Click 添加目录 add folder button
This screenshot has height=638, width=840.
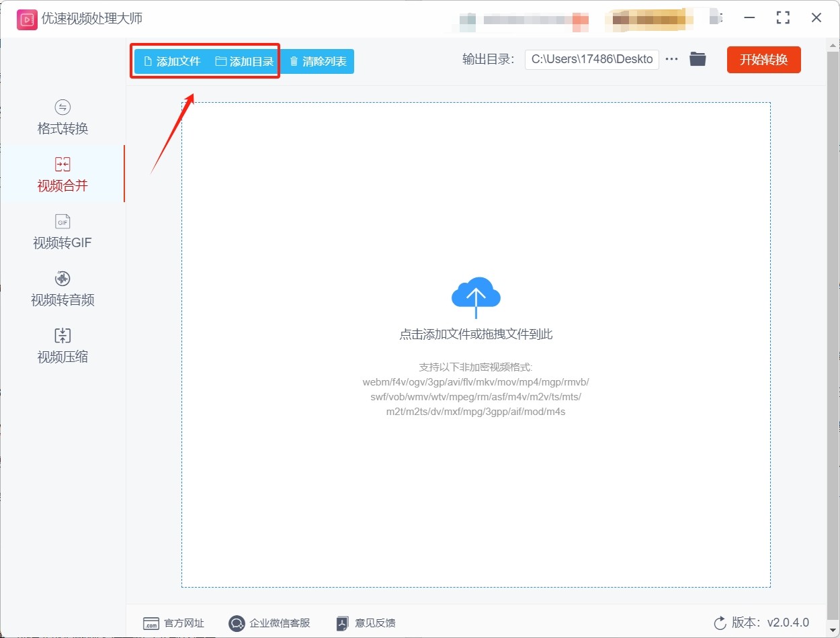[x=245, y=61]
